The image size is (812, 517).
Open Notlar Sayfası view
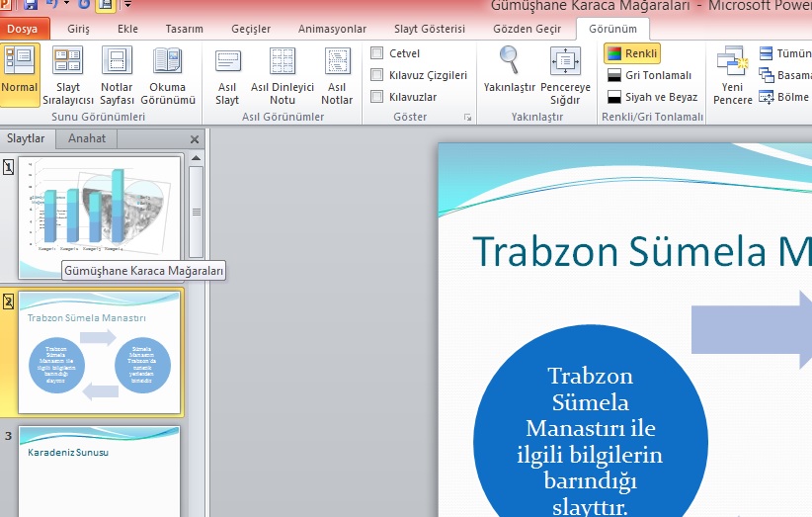[117, 75]
